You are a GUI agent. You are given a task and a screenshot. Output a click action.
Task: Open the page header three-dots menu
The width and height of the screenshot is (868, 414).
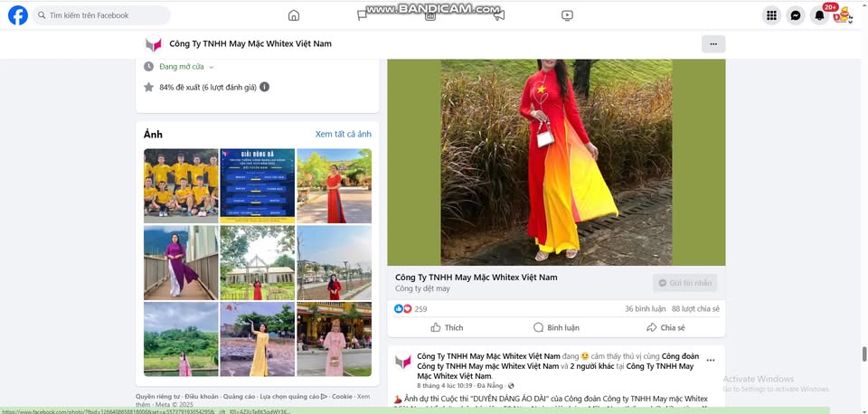coord(713,43)
